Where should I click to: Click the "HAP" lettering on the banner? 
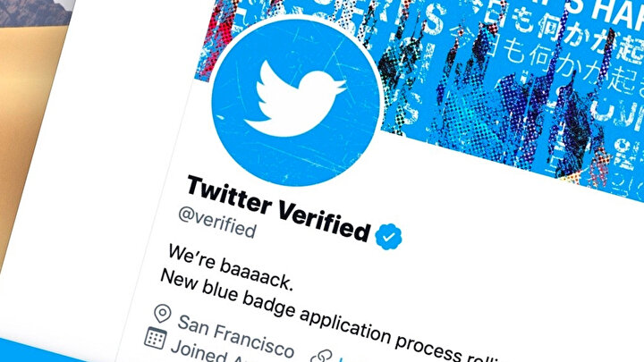616,11
